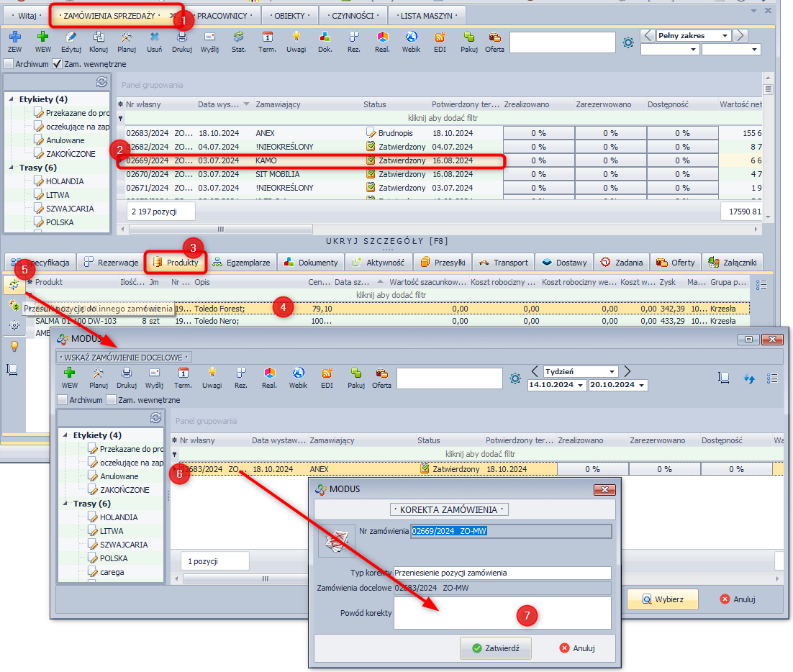Open Edytuj edit tool in main toolbar
This screenshot has width=793, height=672.
[x=71, y=37]
